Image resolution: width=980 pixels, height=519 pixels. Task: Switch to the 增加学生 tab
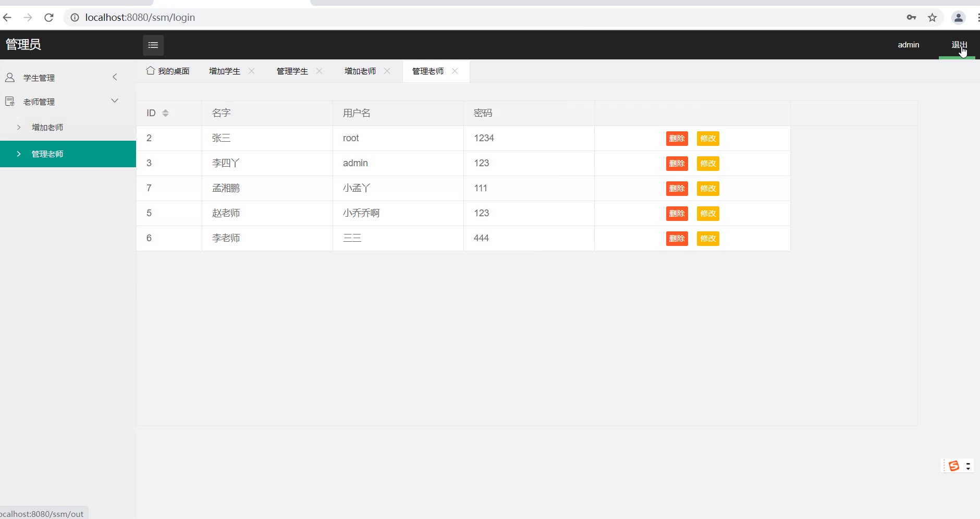click(x=225, y=71)
